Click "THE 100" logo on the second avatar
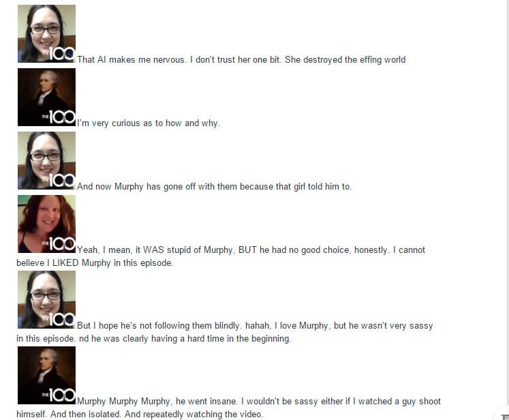509x420 pixels. point(59,117)
